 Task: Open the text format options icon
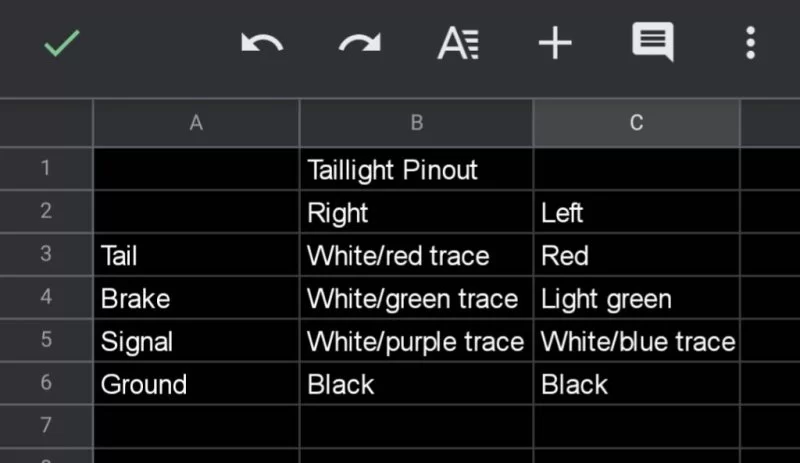click(458, 44)
